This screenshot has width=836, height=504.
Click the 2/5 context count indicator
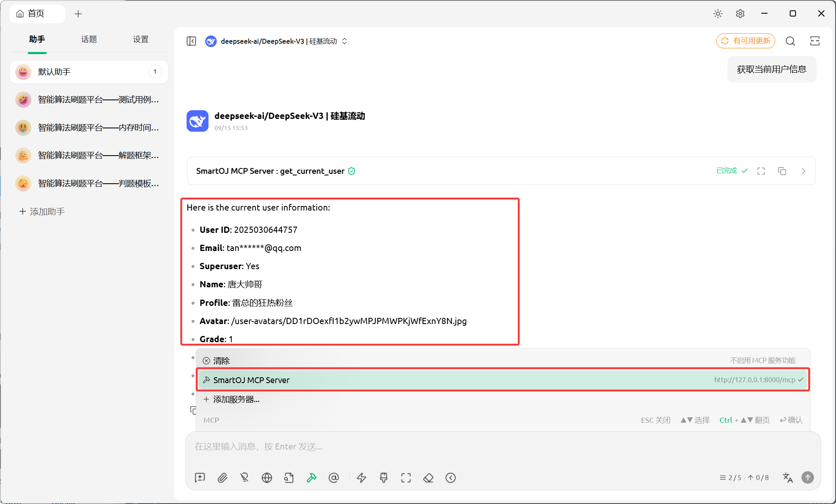(x=730, y=478)
